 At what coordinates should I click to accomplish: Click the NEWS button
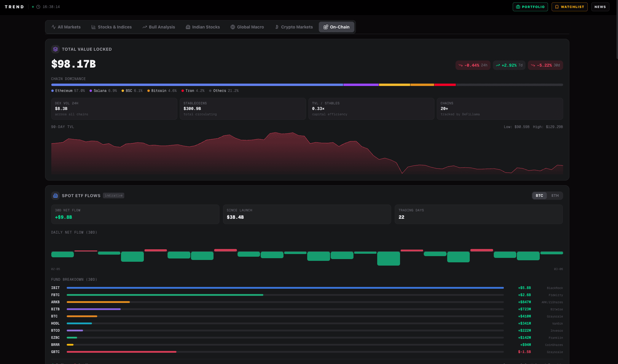point(600,7)
